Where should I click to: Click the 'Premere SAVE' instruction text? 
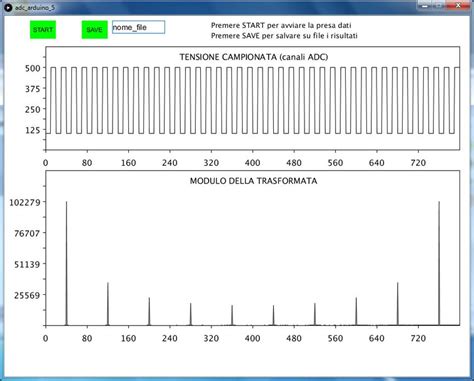click(284, 35)
